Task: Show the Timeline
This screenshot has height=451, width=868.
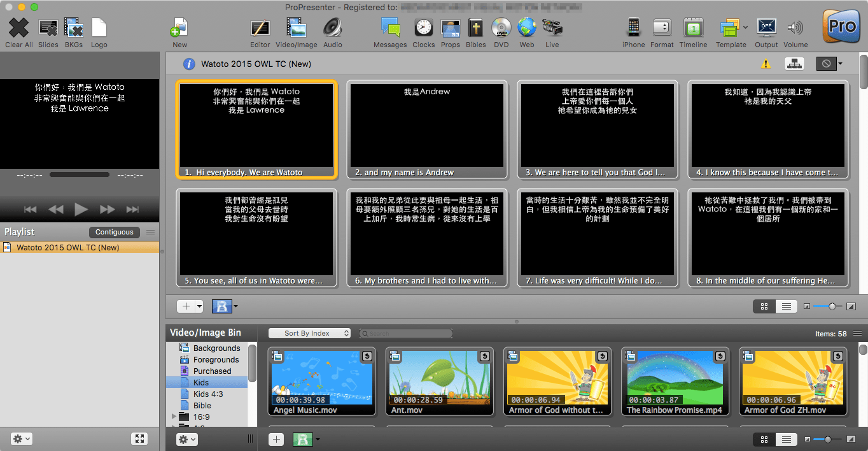Action: pos(693,28)
